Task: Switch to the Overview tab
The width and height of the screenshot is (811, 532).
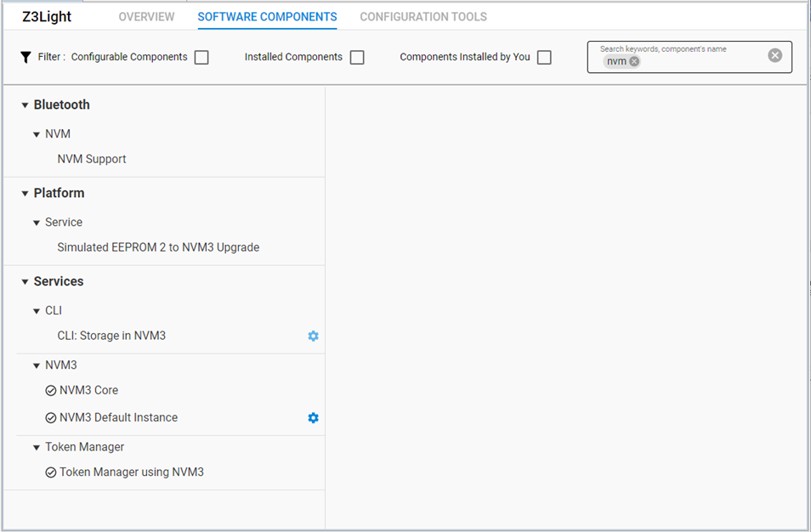Action: tap(145, 16)
